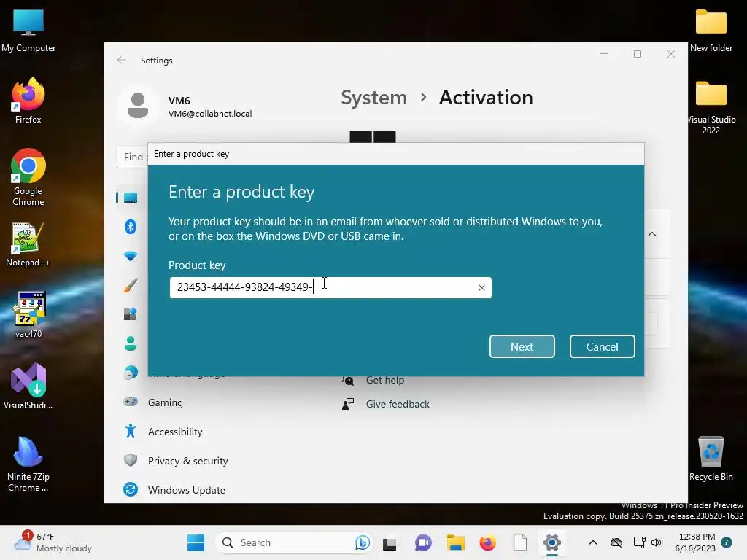Image resolution: width=747 pixels, height=560 pixels.
Task: Open the Bluetooth icon in Settings sidebar
Action: click(130, 227)
